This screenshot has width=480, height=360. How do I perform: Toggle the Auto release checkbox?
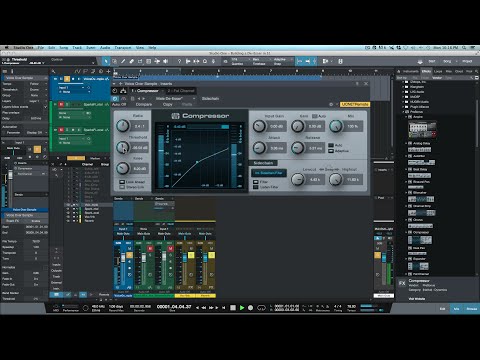331,145
